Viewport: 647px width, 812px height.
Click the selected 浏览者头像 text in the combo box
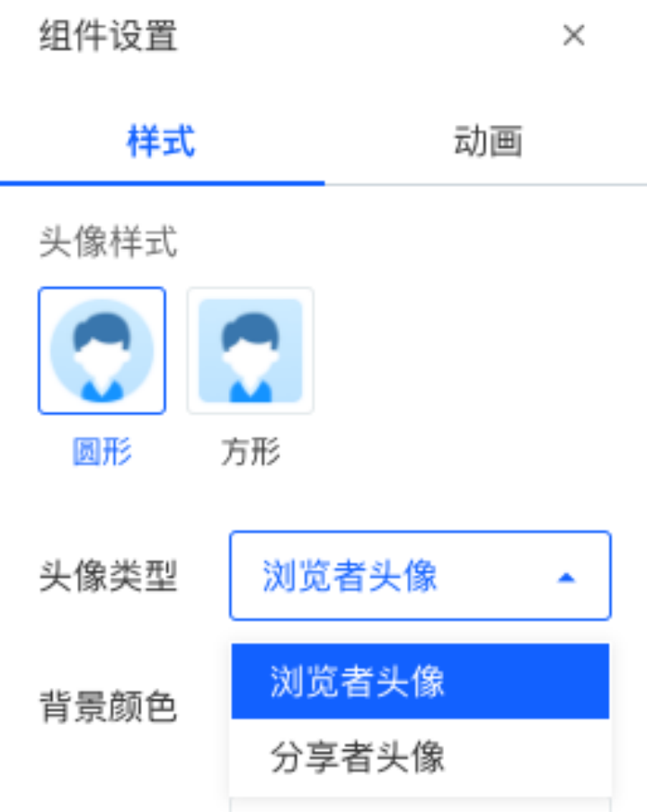(x=350, y=576)
